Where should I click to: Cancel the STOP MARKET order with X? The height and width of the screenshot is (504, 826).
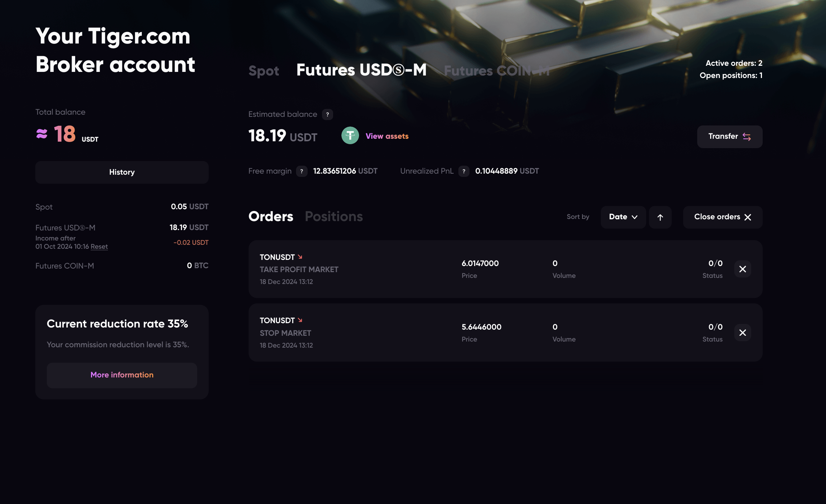tap(742, 333)
